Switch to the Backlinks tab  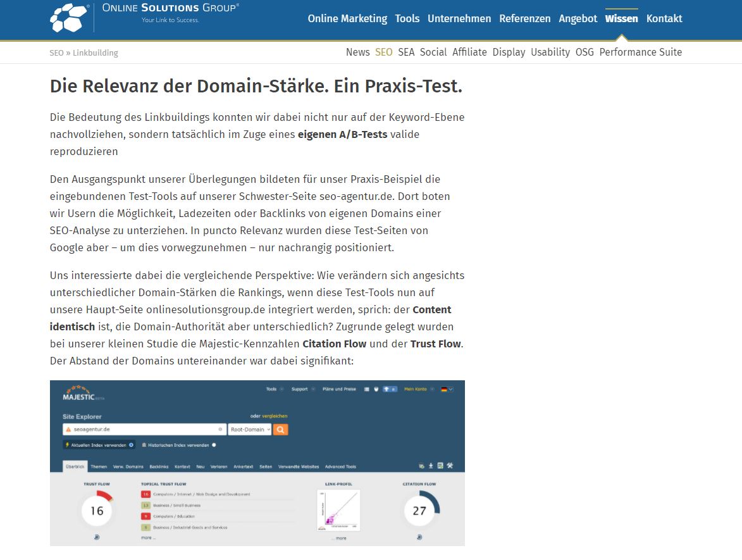pyautogui.click(x=159, y=467)
